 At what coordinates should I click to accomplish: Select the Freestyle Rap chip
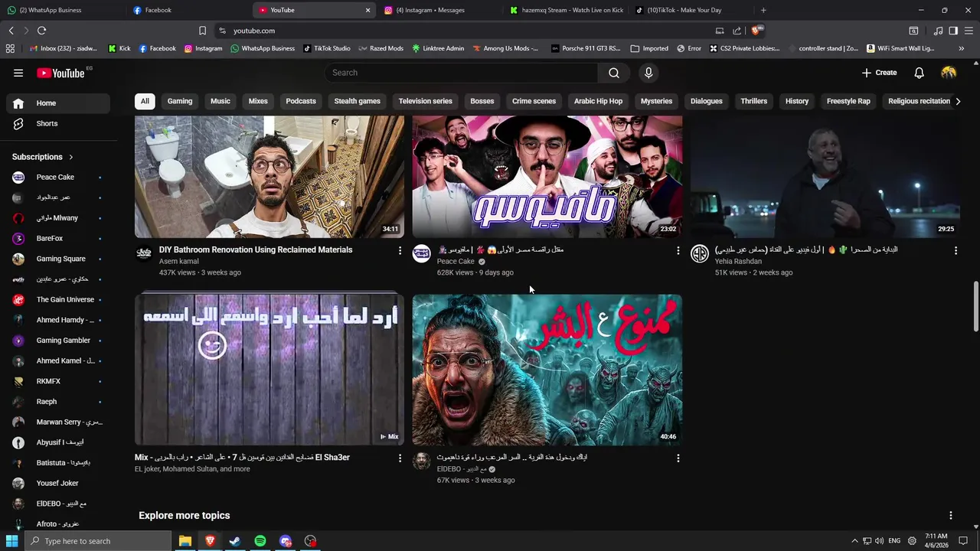(848, 101)
